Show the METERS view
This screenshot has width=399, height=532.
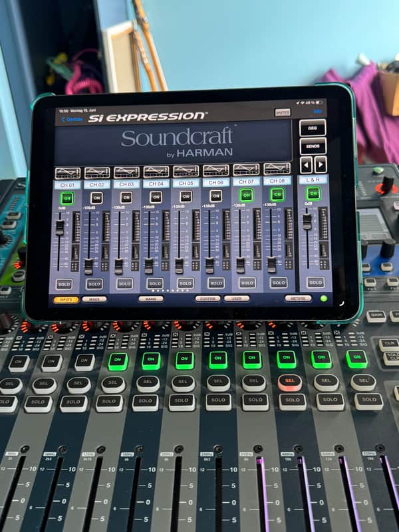[298, 298]
